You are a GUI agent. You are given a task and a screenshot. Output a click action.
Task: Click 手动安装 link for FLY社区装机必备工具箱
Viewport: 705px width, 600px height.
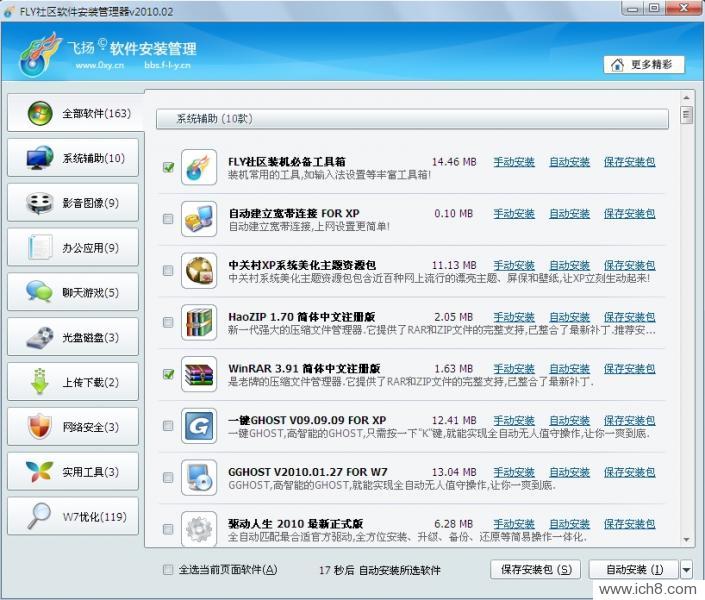point(514,162)
